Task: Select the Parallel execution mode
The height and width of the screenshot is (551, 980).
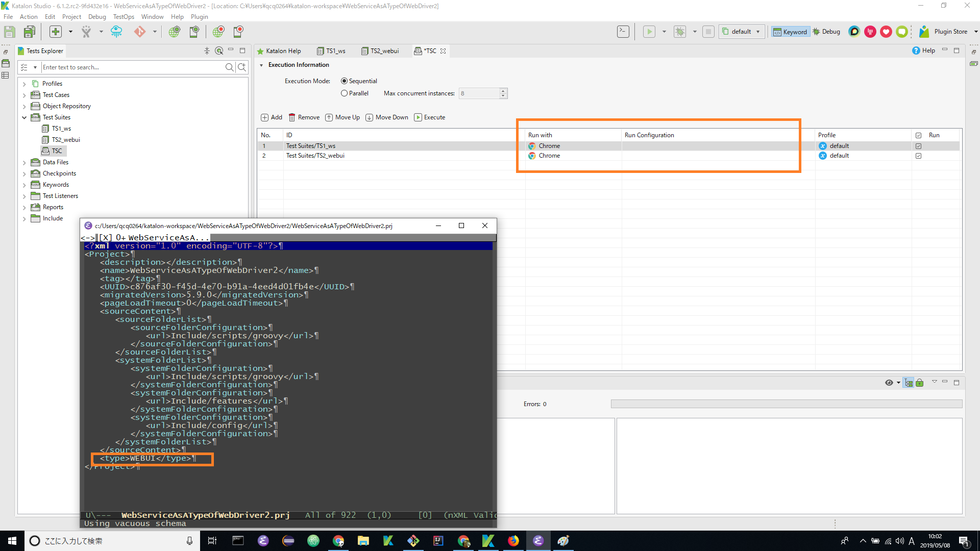Action: [x=345, y=93]
